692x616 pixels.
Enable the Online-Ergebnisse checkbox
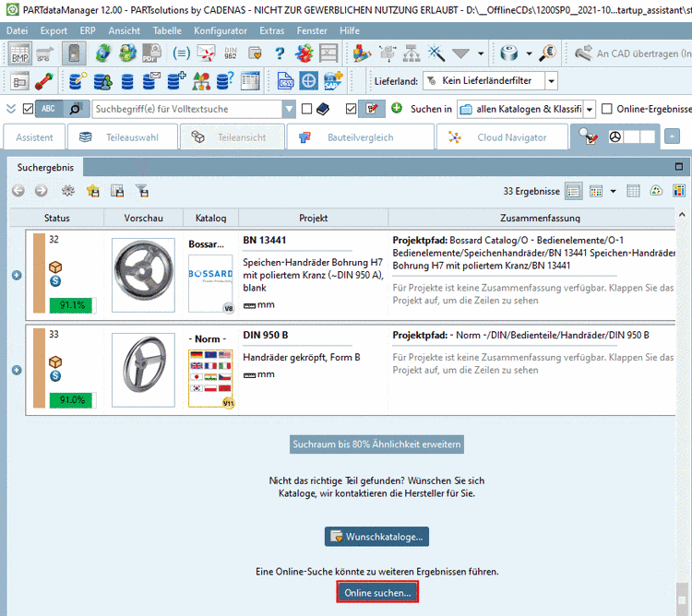(607, 109)
